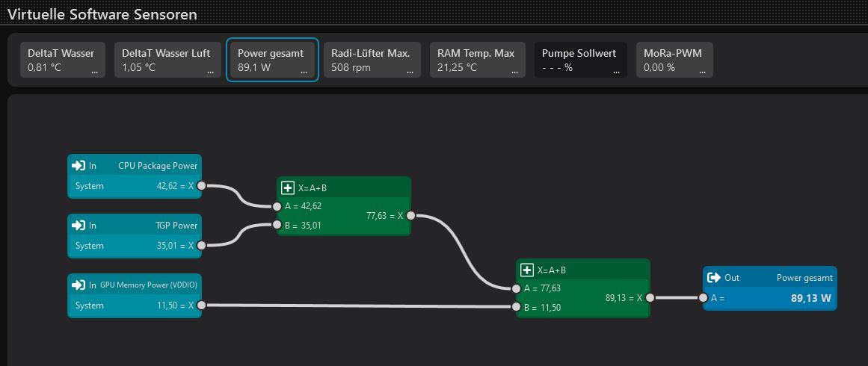868x366 pixels.
Task: Click the Power gesamt label on Out node
Action: pyautogui.click(x=804, y=278)
